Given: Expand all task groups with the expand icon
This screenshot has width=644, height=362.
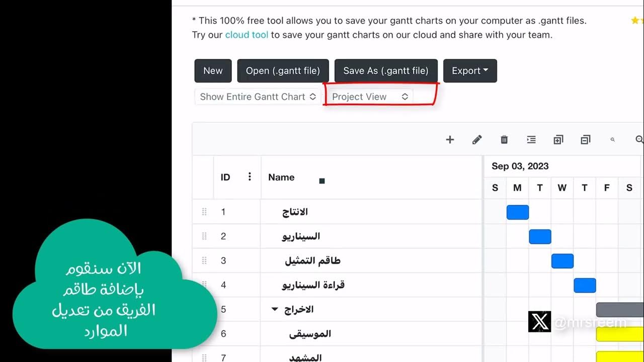Looking at the screenshot, I should 558,139.
